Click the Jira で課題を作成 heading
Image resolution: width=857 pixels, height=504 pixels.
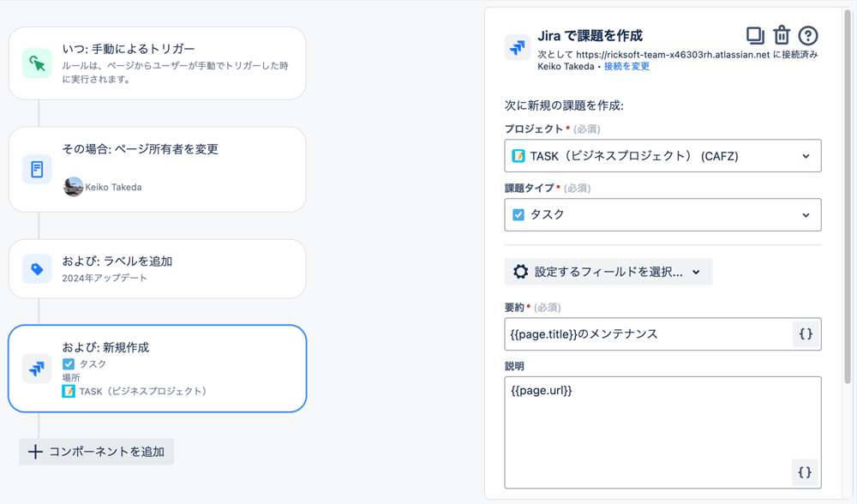[x=590, y=36]
